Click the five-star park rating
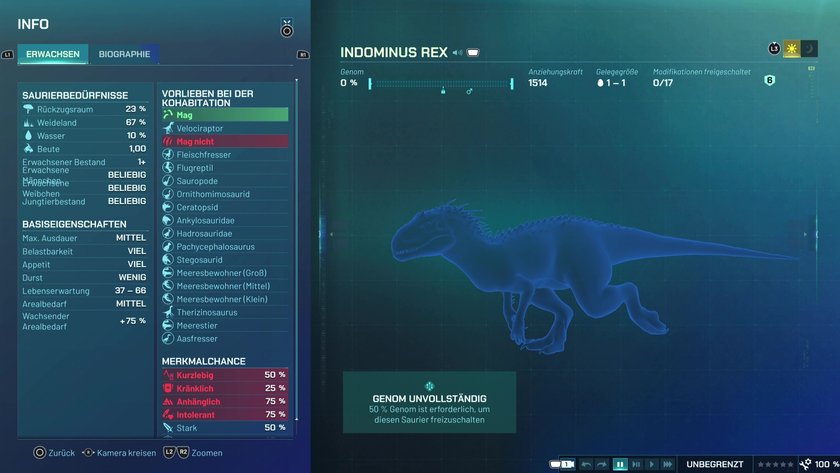840x473 pixels. (x=775, y=464)
